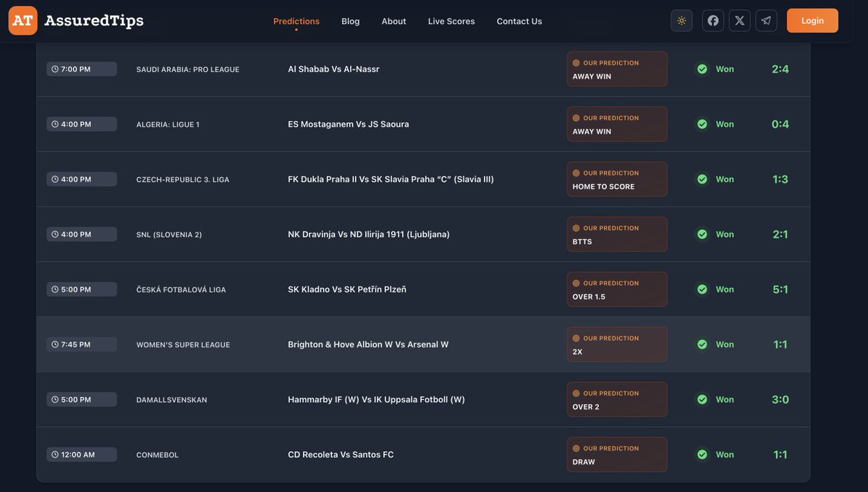Open the About nav item
Viewport: 868px width, 492px height.
point(393,21)
